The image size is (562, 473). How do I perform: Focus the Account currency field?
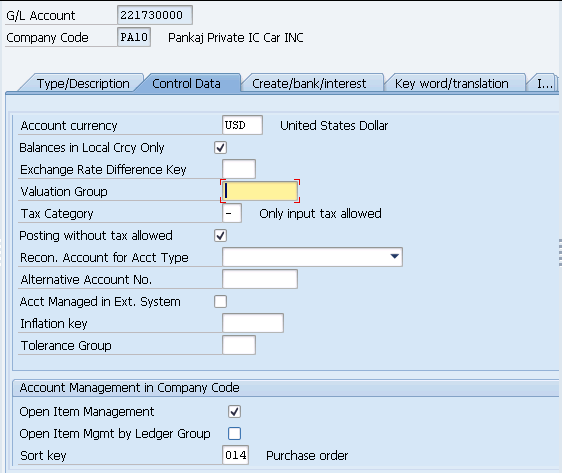242,125
